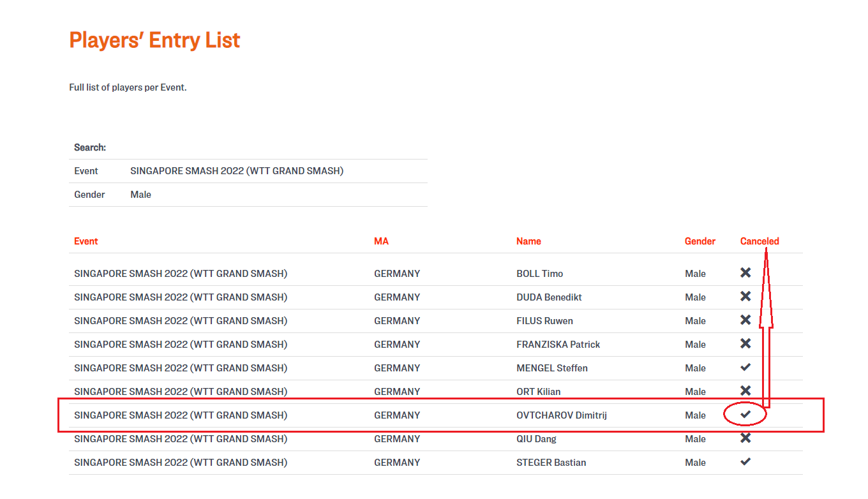The width and height of the screenshot is (868, 499).
Task: Click the X icon in FILUS Ruwen row
Action: click(x=745, y=320)
